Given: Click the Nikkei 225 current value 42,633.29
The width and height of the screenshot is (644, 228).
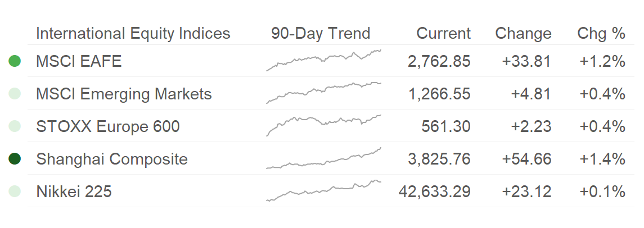Looking at the screenshot, I should click(435, 191).
